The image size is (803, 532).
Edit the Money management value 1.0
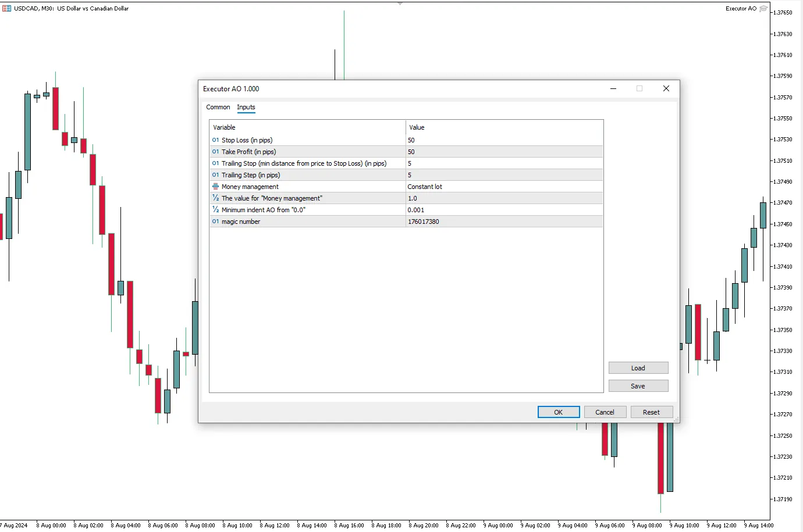(504, 198)
